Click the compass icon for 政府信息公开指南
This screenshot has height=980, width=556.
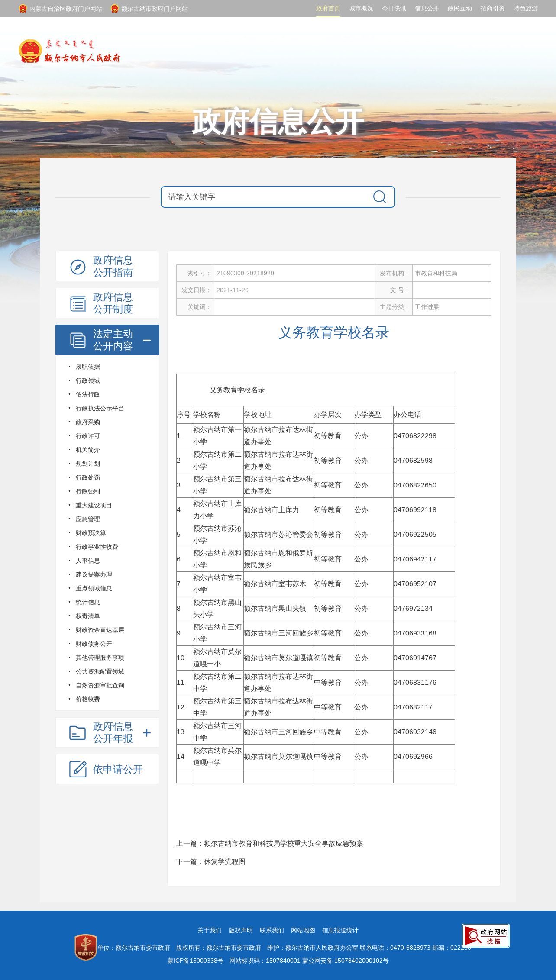pyautogui.click(x=78, y=267)
